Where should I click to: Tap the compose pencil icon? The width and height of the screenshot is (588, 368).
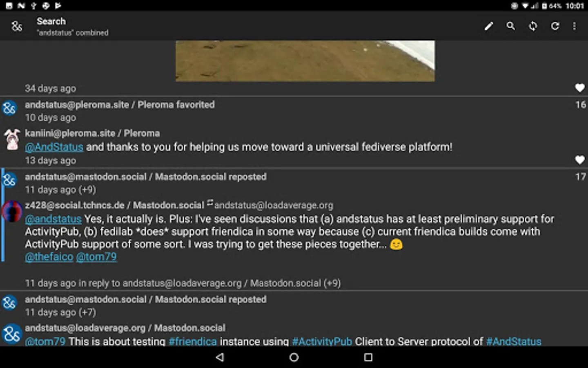[x=489, y=27]
